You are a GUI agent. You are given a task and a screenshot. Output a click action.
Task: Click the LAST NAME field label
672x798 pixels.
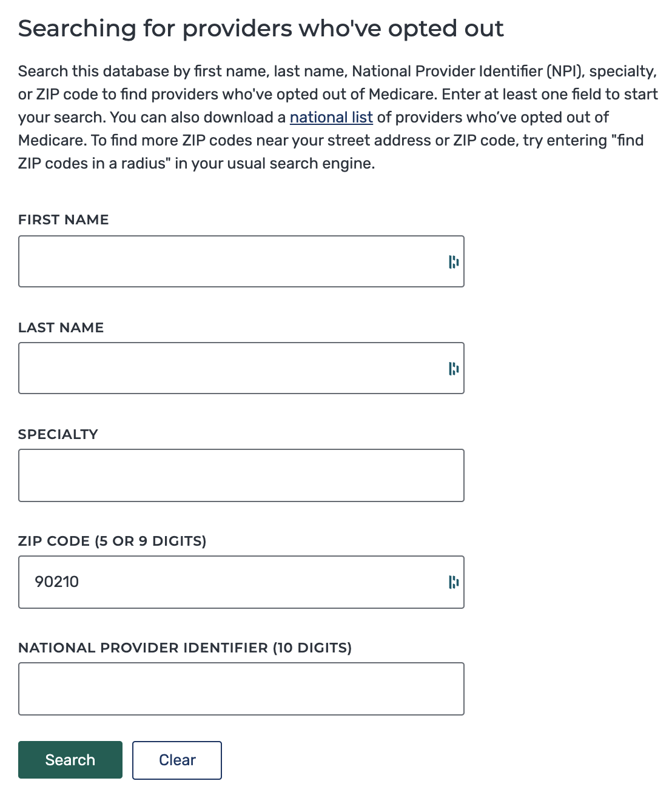61,327
